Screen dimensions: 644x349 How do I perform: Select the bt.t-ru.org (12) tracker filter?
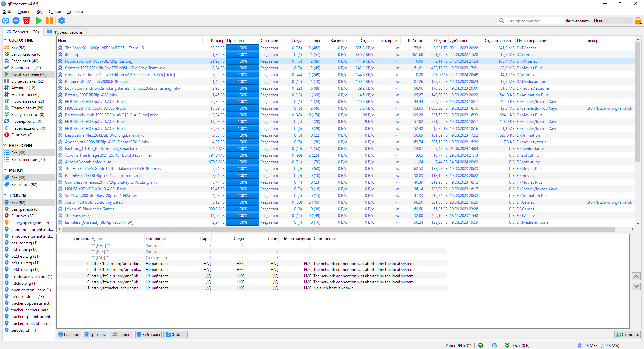29,250
